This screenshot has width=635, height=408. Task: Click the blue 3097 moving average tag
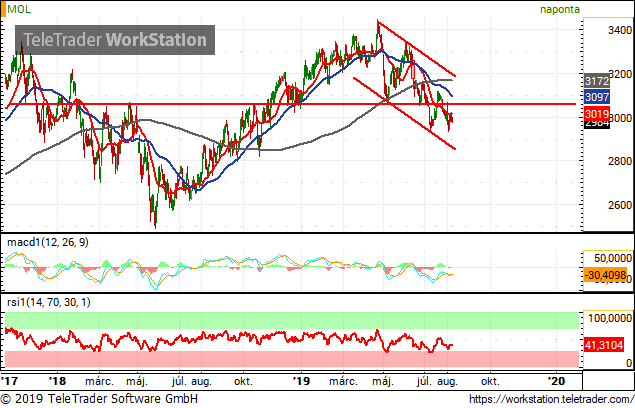597,97
